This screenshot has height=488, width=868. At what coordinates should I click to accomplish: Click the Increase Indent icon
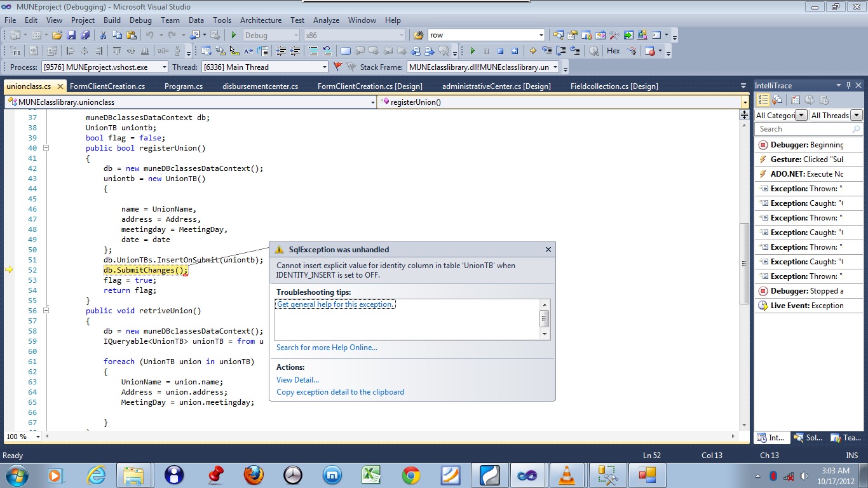pos(295,51)
